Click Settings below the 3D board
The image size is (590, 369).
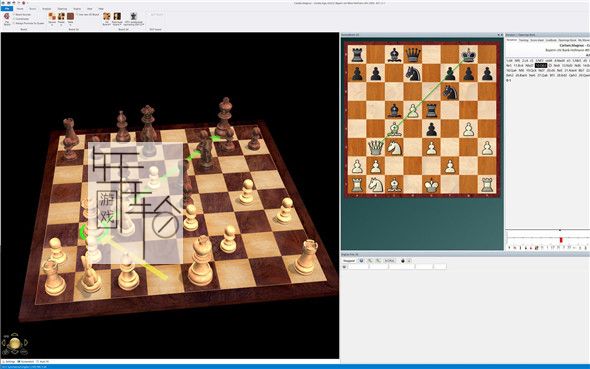tap(9, 361)
